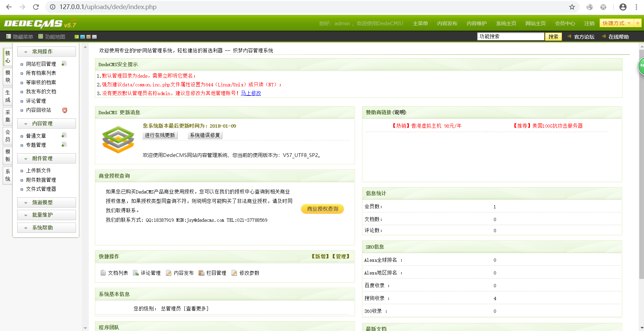Click the browser forward arrow
The width and height of the screenshot is (644, 331).
tap(22, 7)
